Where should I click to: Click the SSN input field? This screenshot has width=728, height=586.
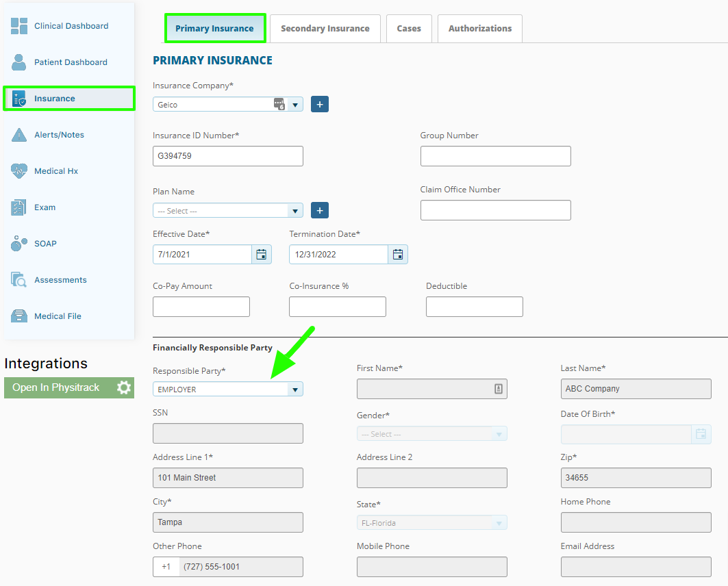(228, 433)
